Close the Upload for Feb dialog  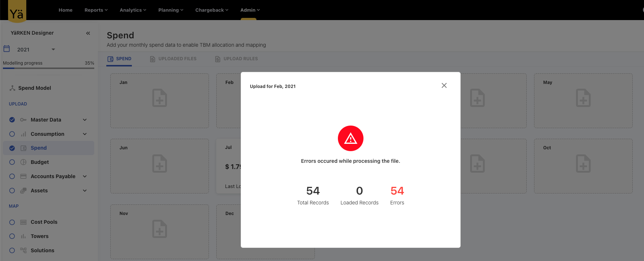pyautogui.click(x=444, y=85)
